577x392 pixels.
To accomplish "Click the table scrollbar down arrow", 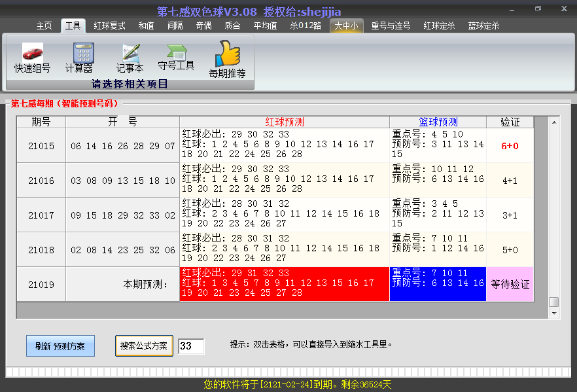I will point(554,313).
